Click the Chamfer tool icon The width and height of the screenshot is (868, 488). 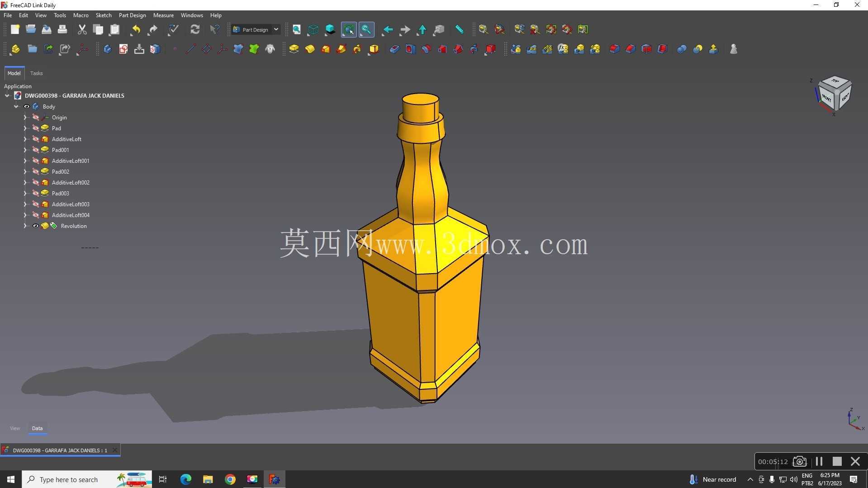[x=630, y=49]
